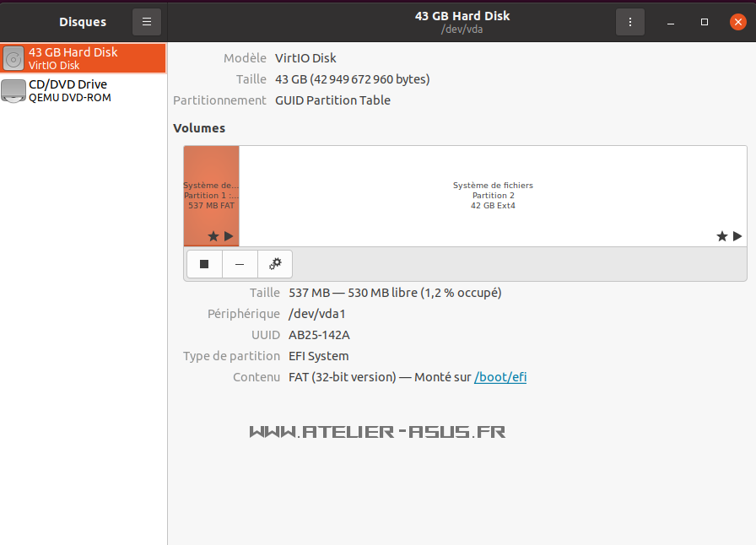Open the Disques application hamburger menu
The image size is (756, 545).
(147, 22)
